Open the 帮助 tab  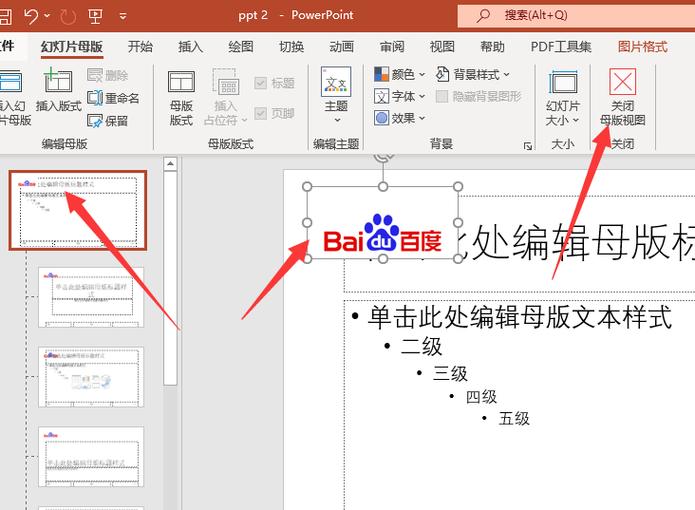[x=492, y=47]
